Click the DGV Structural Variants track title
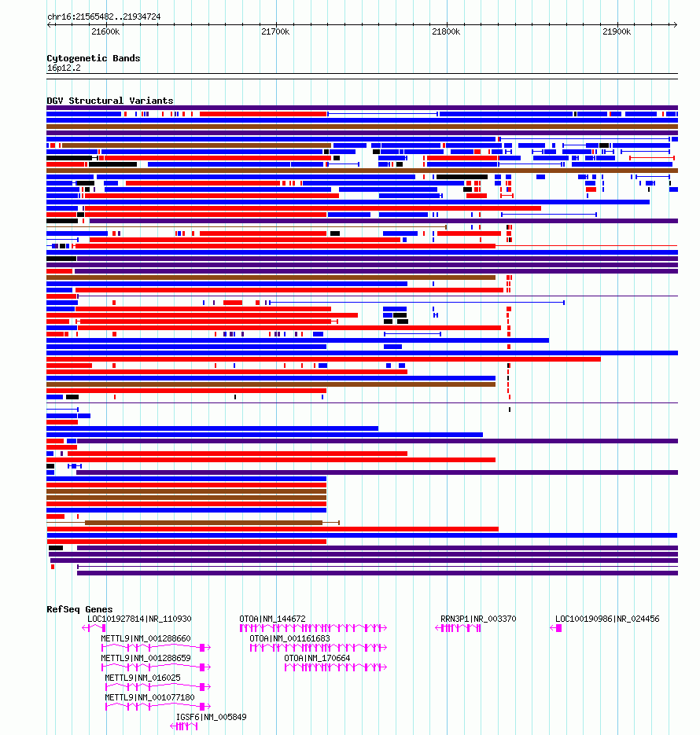Image resolution: width=700 pixels, height=735 pixels. 109,101
